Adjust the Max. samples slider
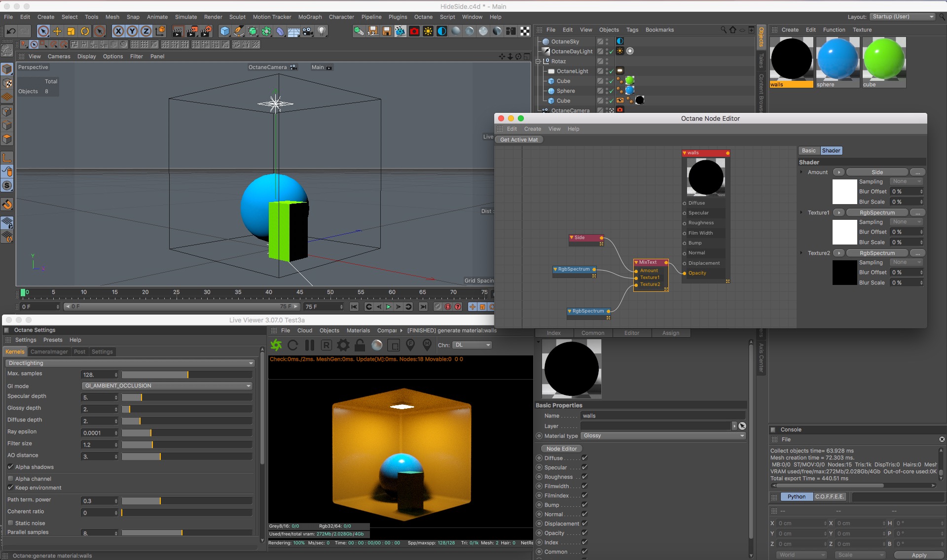Screen dimensions: 947x560 click(187, 375)
